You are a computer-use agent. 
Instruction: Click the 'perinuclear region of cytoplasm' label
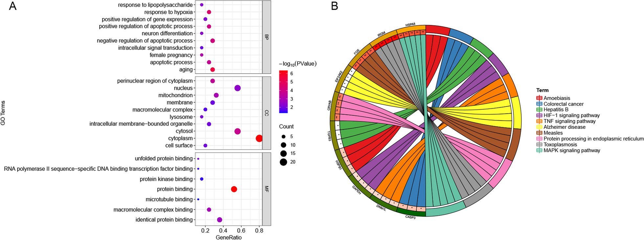[155, 81]
